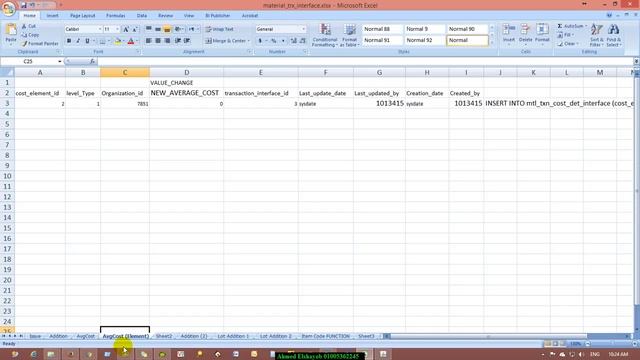The width and height of the screenshot is (640, 360).
Task: Toggle Middle Align
Action: pos(158,29)
